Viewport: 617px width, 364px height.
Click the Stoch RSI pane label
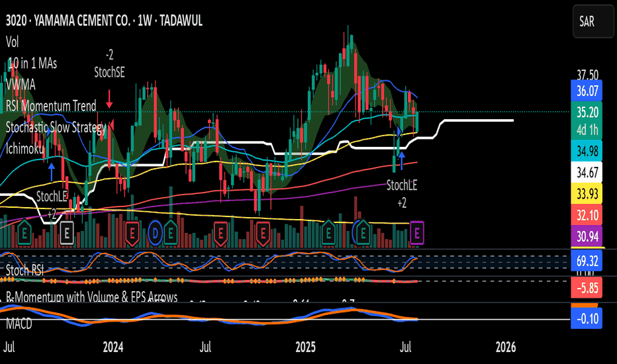(x=24, y=270)
